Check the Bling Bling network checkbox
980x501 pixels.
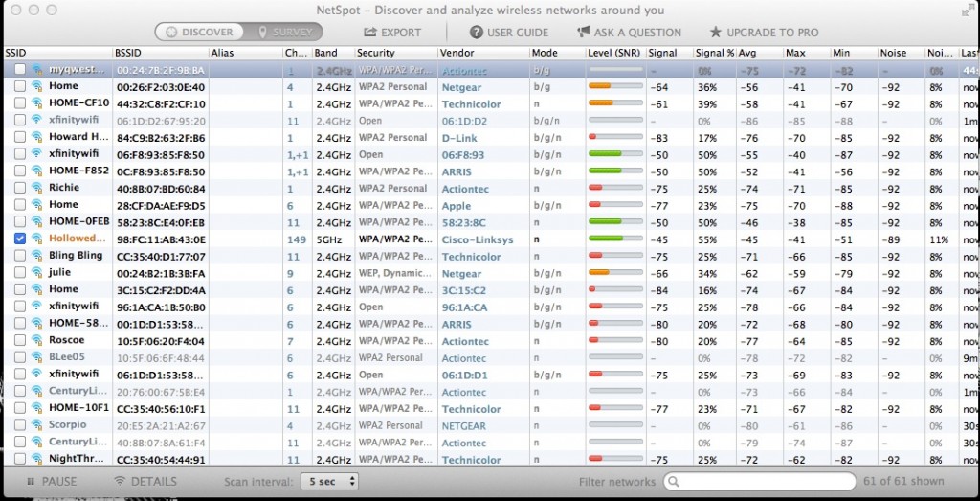[x=20, y=255]
